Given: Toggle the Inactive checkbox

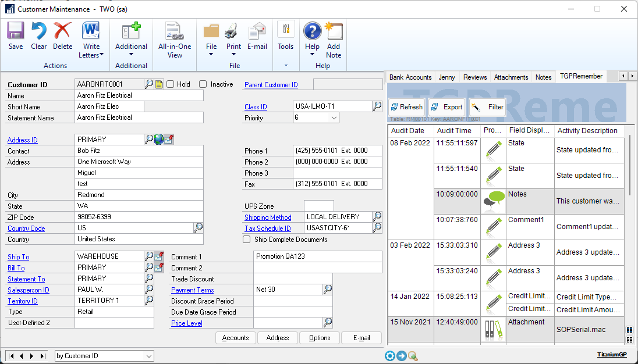Looking at the screenshot, I should click(203, 84).
